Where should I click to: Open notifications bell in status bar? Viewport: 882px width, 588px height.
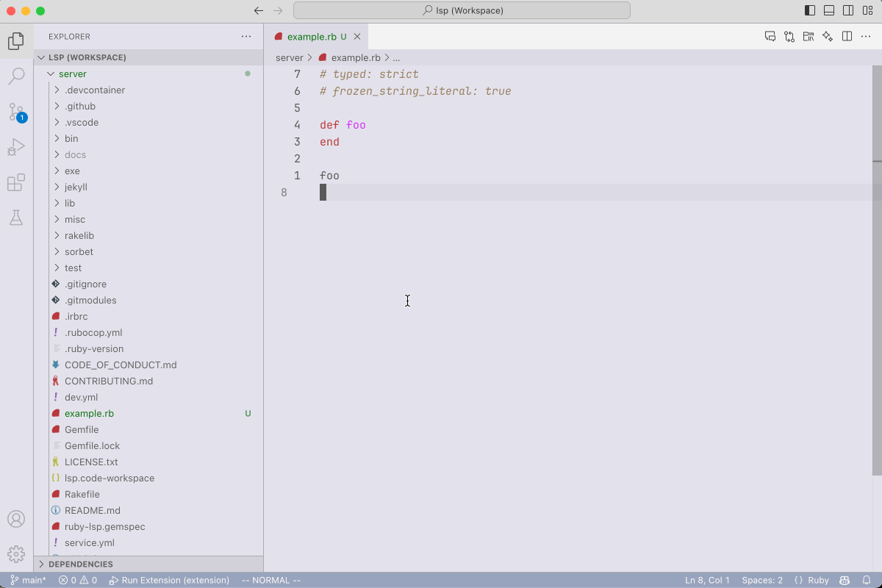867,580
